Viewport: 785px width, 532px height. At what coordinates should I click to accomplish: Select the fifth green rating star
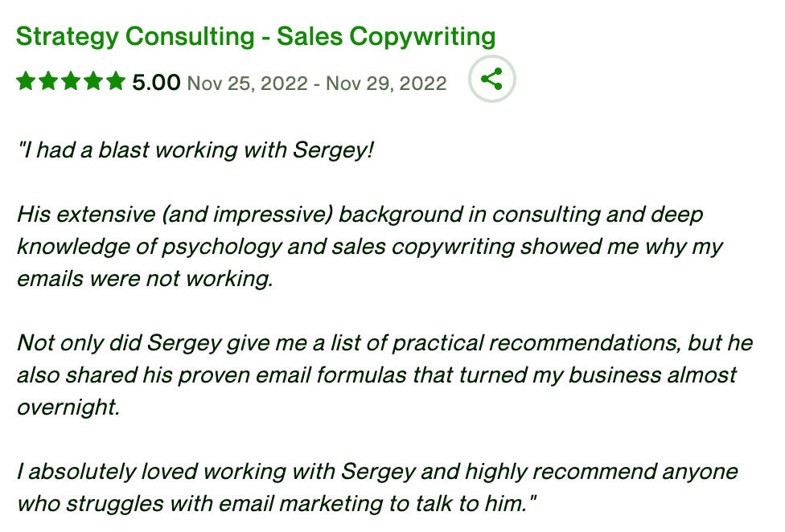click(x=116, y=80)
